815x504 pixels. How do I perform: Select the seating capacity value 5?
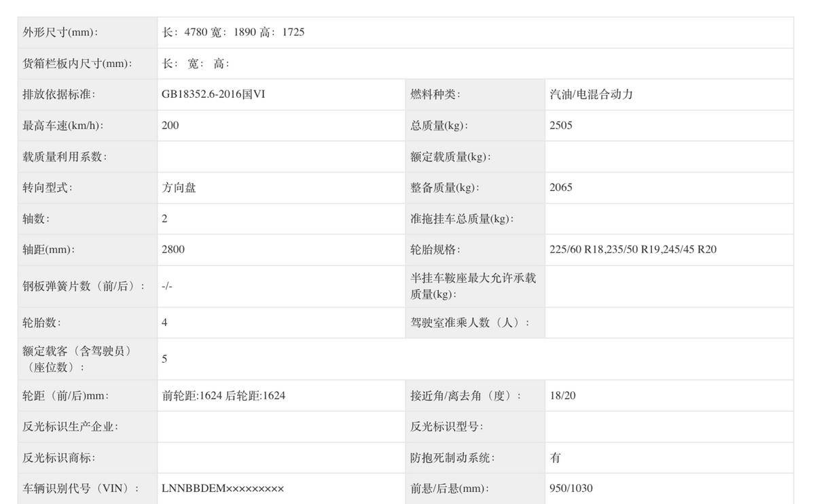pyautogui.click(x=164, y=359)
